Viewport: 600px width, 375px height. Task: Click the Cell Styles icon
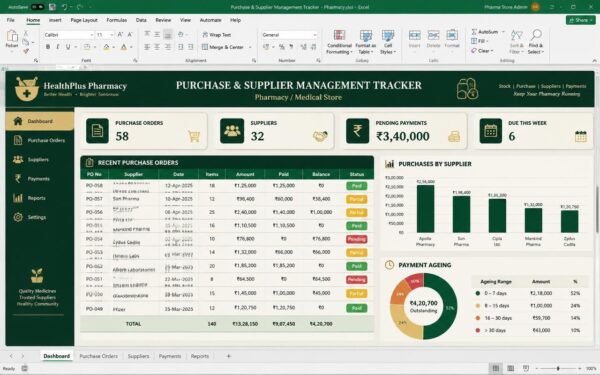pos(388,35)
